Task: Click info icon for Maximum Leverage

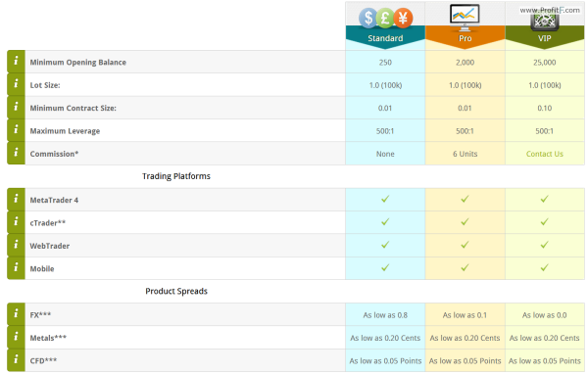Action: (16, 130)
